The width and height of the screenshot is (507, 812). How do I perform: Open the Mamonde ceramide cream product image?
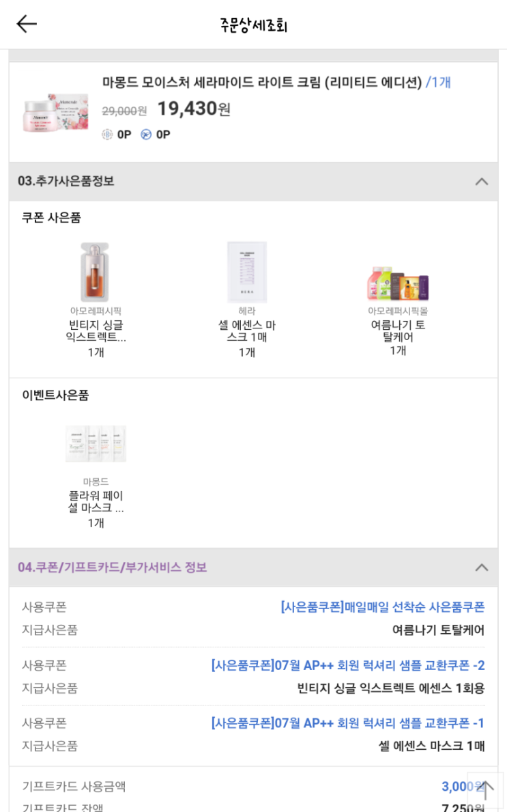55,113
